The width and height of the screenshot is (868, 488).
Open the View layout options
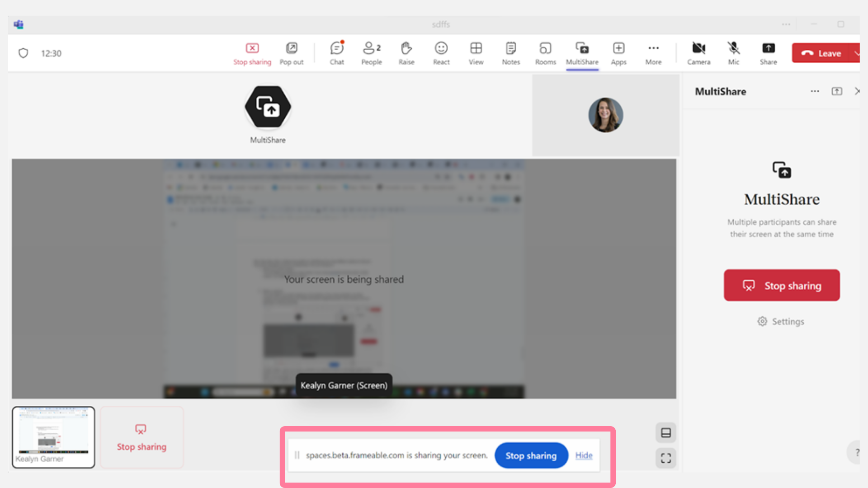pos(476,53)
